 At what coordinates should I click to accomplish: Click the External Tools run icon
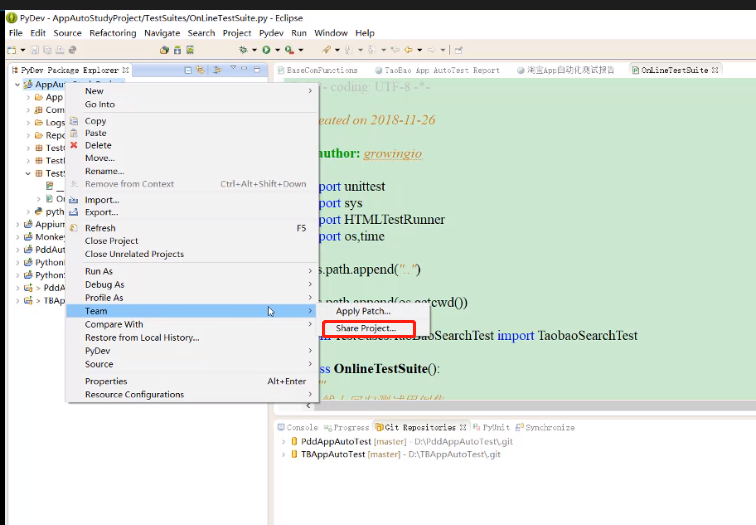coord(289,50)
